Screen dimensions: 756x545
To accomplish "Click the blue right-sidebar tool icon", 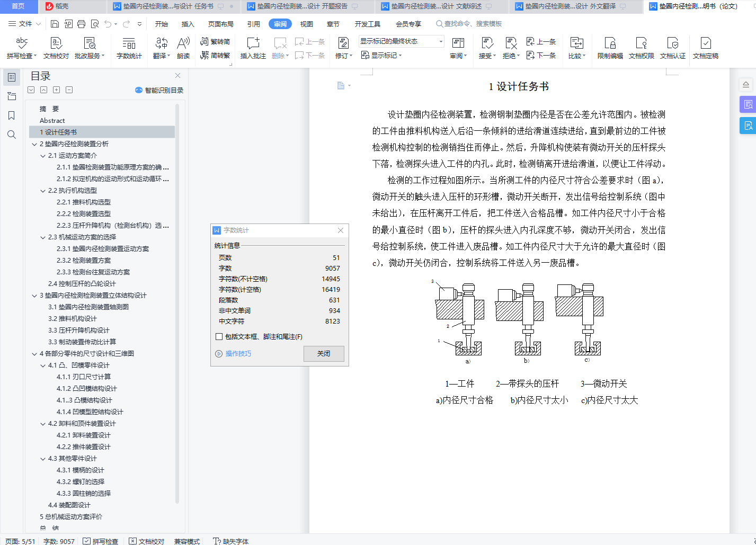I will point(748,126).
